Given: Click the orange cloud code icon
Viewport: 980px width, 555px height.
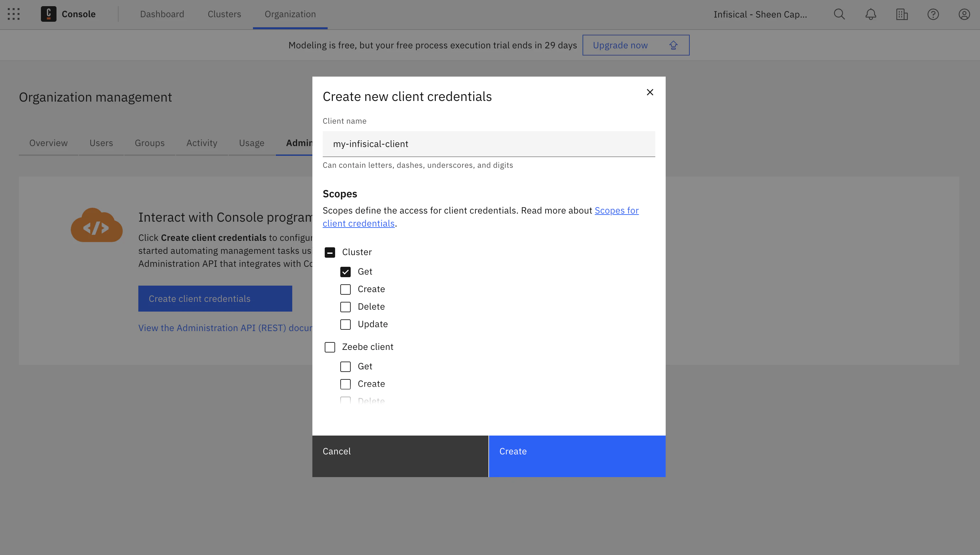Looking at the screenshot, I should tap(96, 225).
